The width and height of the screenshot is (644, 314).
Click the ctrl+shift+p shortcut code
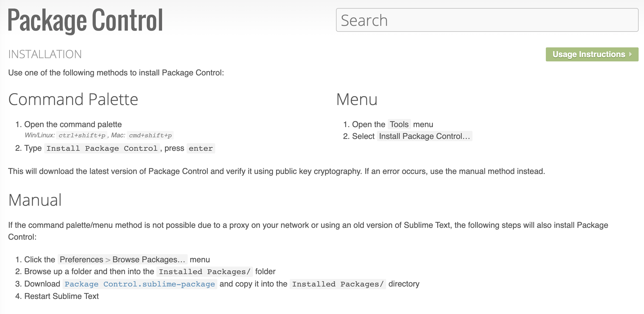(x=82, y=135)
